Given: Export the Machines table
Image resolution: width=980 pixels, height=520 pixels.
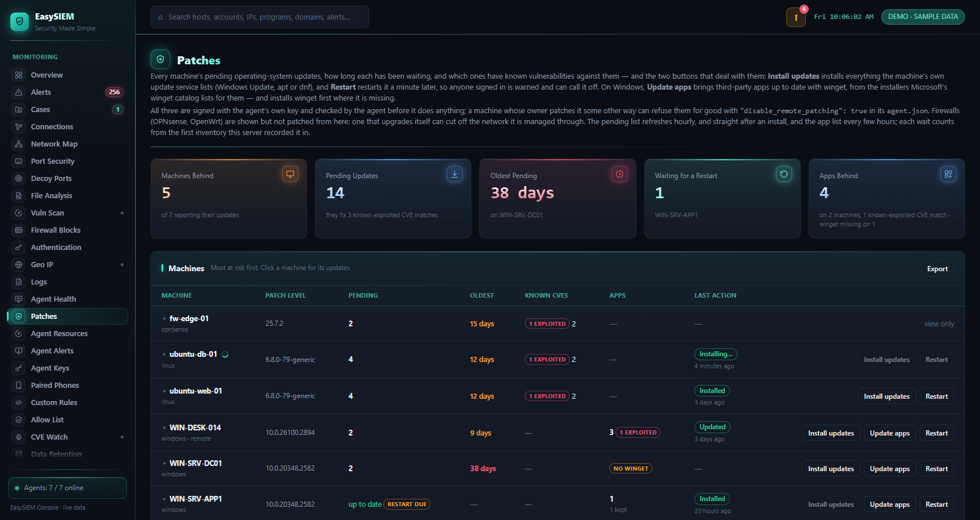Looking at the screenshot, I should coord(937,269).
